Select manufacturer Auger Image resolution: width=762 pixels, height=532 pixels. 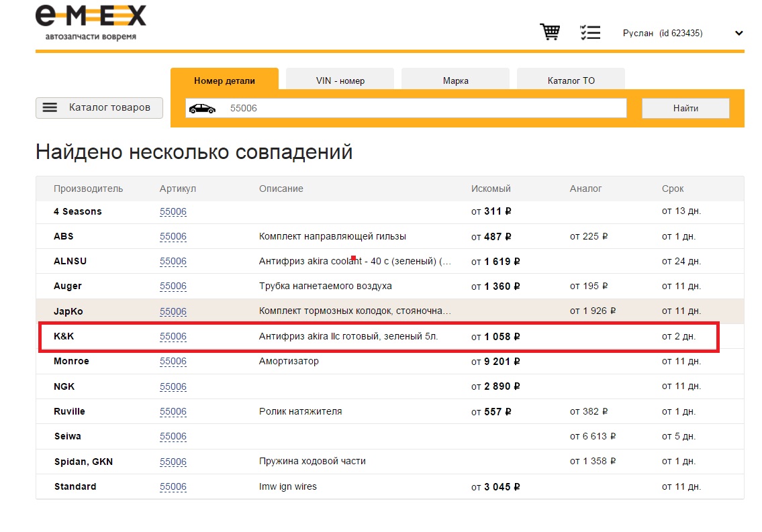pyautogui.click(x=68, y=286)
